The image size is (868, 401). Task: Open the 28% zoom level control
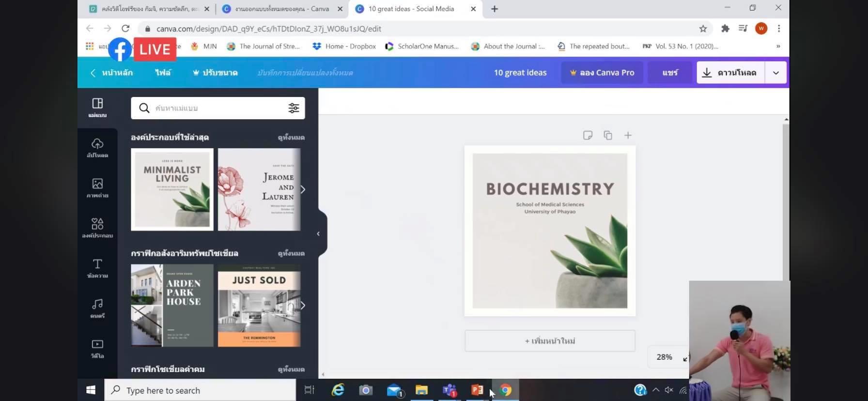(664, 357)
